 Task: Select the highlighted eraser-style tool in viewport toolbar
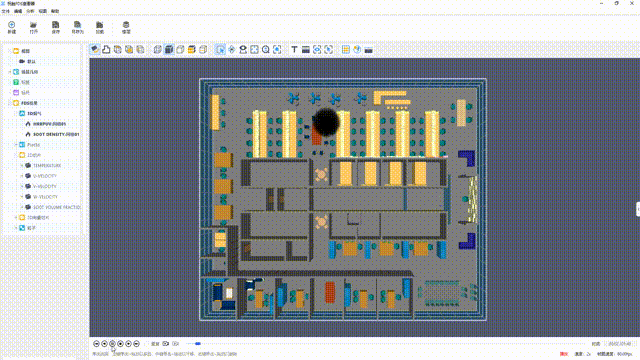click(95, 49)
